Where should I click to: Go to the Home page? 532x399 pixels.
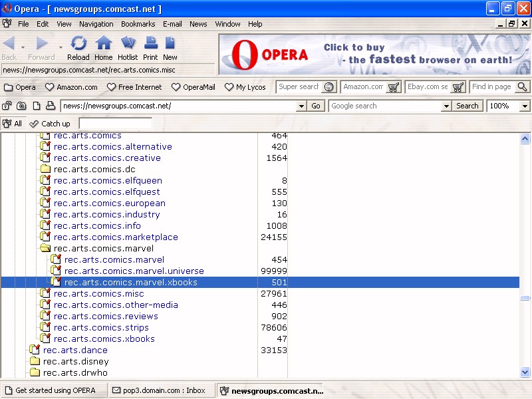click(104, 47)
